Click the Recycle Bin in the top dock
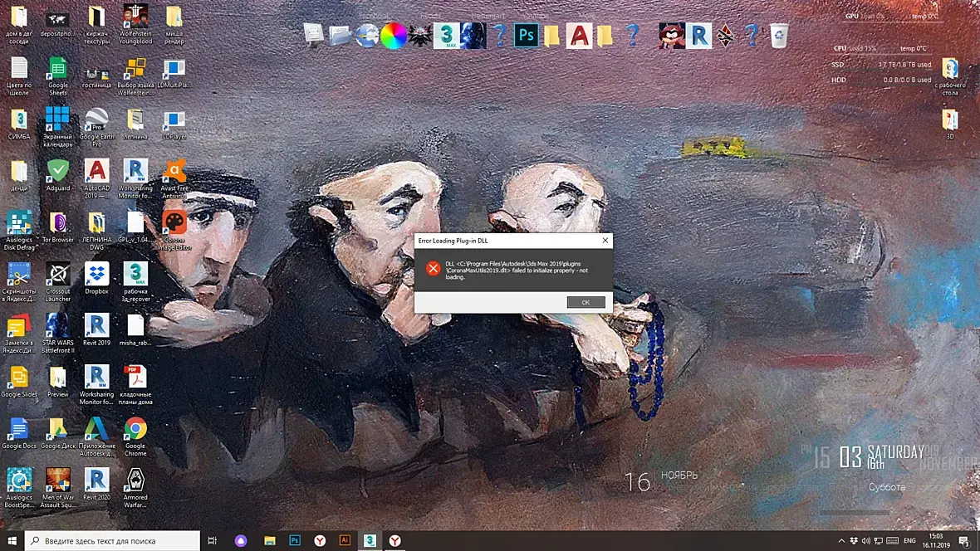Screen dimensions: 980x551 click(779, 36)
